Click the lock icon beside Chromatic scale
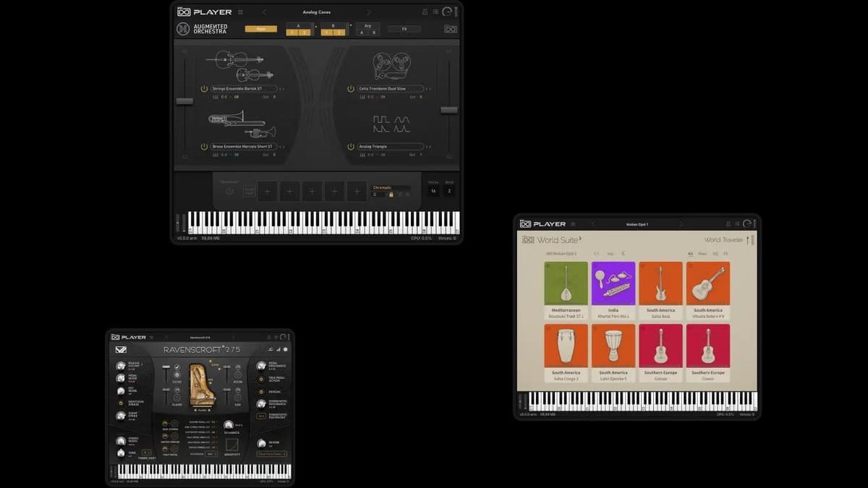 pyautogui.click(x=391, y=194)
